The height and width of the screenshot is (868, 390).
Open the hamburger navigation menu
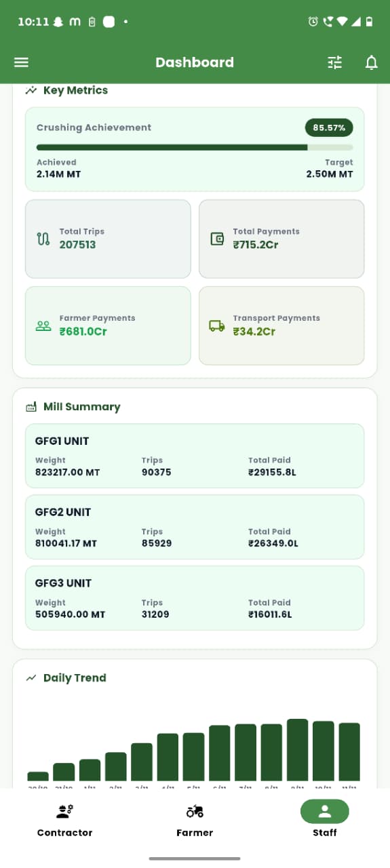click(x=21, y=62)
